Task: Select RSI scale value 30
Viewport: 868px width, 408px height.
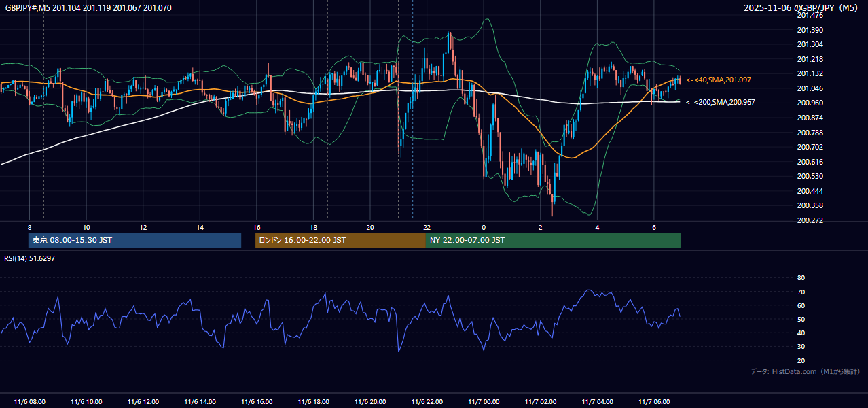Action: coord(801,347)
